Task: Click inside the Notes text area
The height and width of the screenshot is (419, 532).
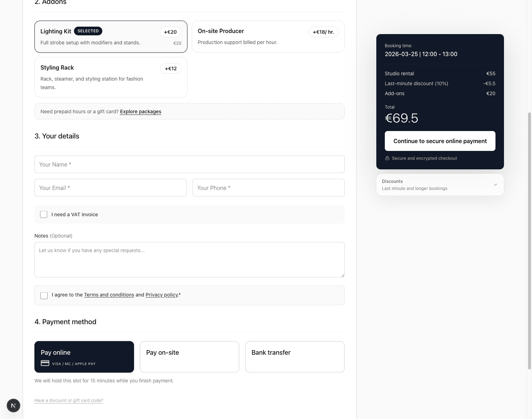Action: coord(189,260)
